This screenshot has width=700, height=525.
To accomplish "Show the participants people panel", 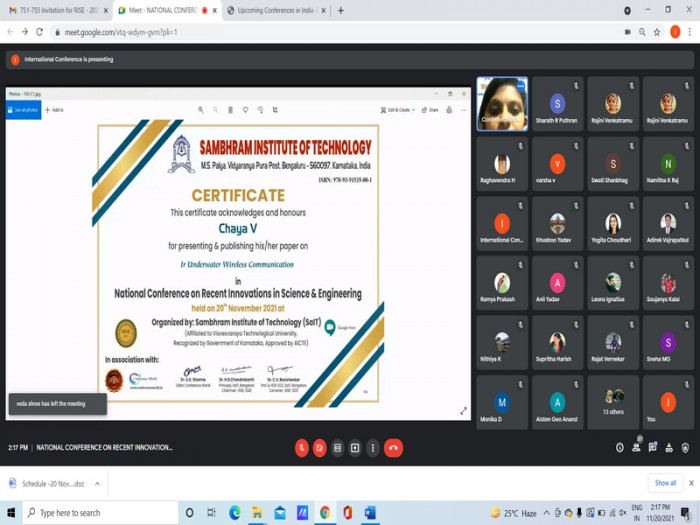I will 636,448.
